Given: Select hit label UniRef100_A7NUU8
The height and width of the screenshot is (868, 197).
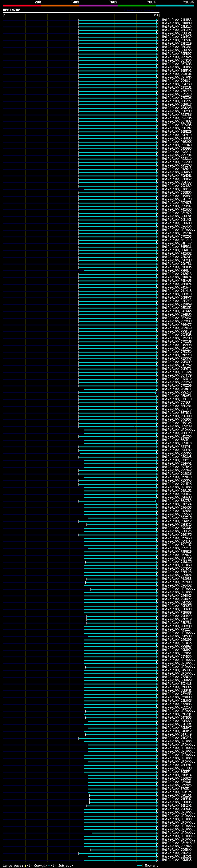Looking at the screenshot, I should click(177, 139).
